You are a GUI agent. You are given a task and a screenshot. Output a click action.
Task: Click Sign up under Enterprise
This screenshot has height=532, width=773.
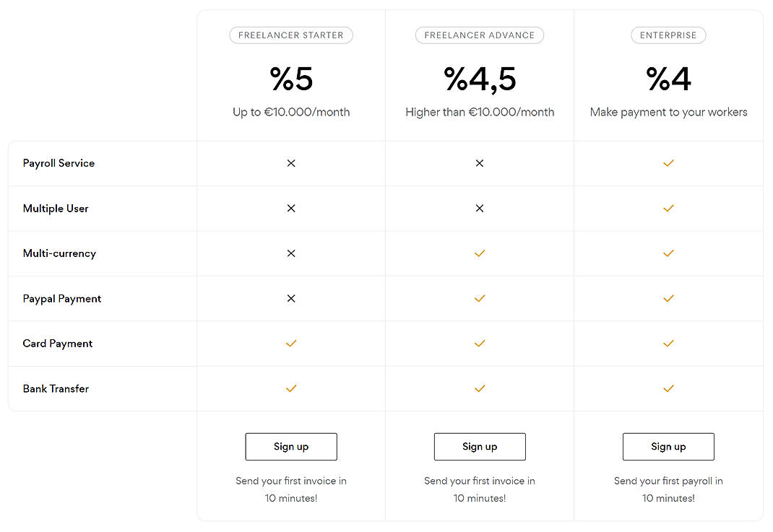[668, 446]
